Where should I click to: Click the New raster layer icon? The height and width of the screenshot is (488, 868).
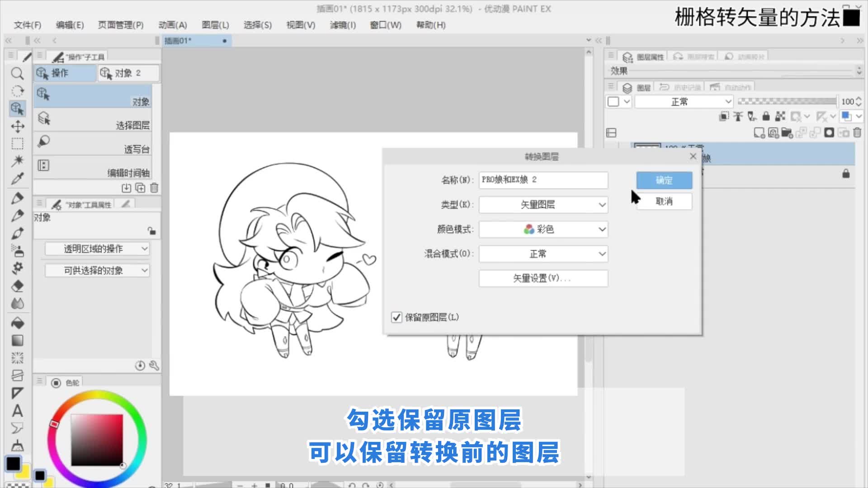coord(759,133)
